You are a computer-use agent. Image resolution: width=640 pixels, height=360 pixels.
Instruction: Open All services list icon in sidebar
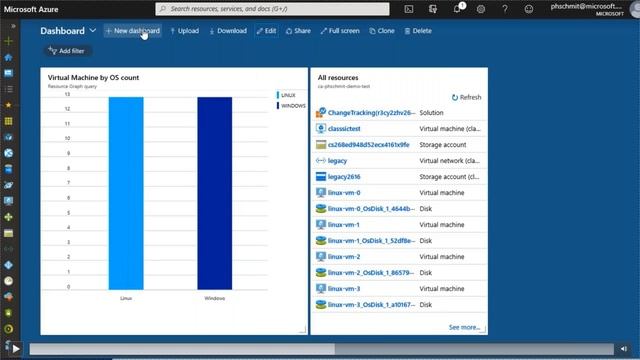(8, 89)
